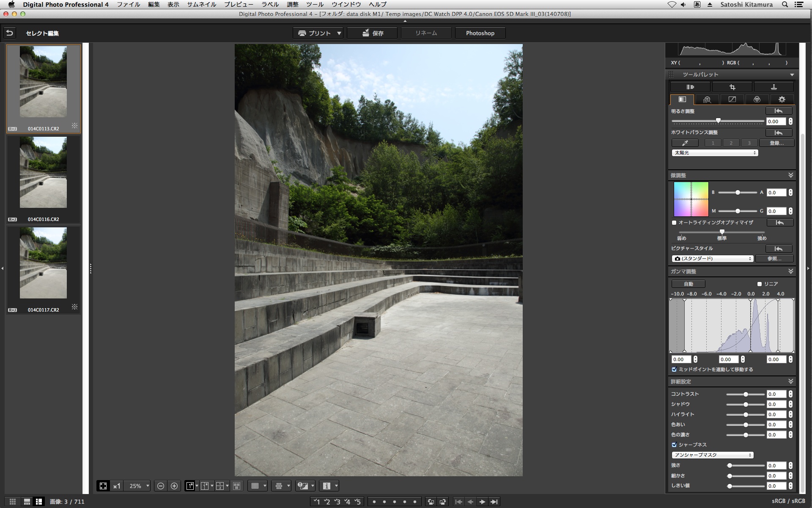Switch to the tone curve palette tab
The width and height of the screenshot is (812, 508).
pos(732,99)
